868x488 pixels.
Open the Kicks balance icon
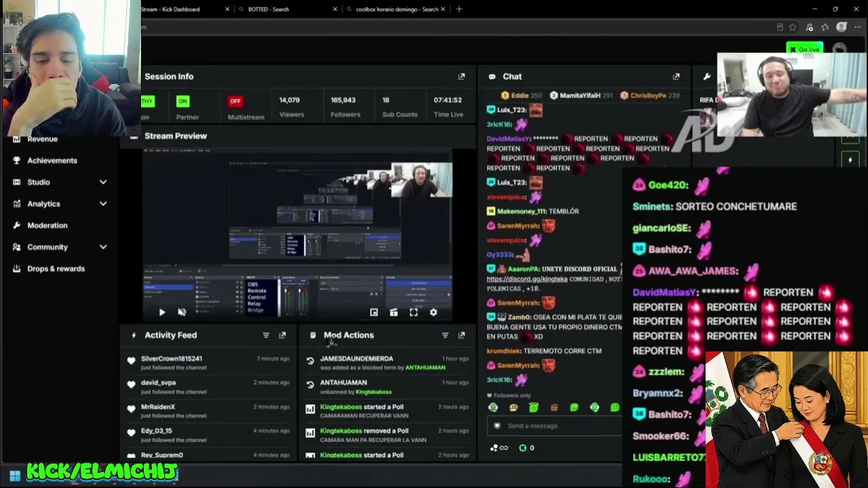pyautogui.click(x=523, y=447)
